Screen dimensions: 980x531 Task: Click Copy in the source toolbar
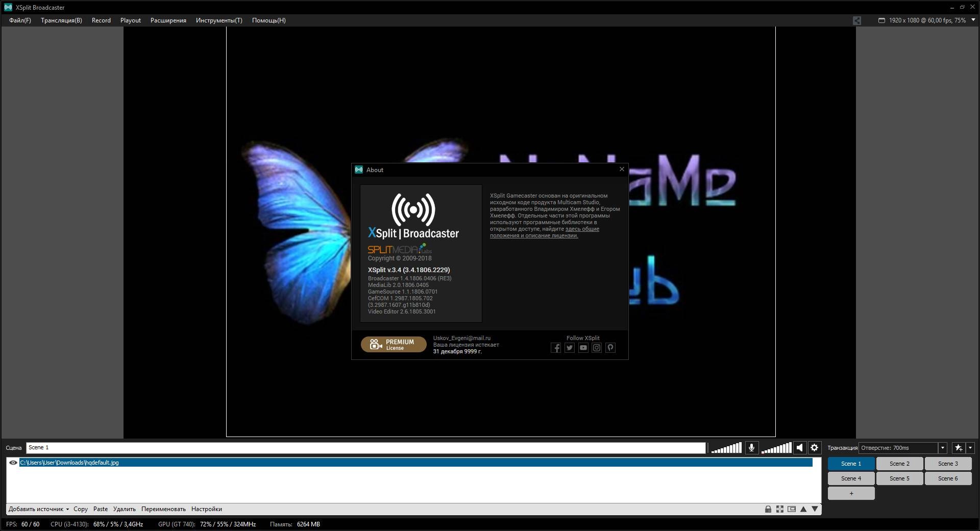pyautogui.click(x=81, y=509)
